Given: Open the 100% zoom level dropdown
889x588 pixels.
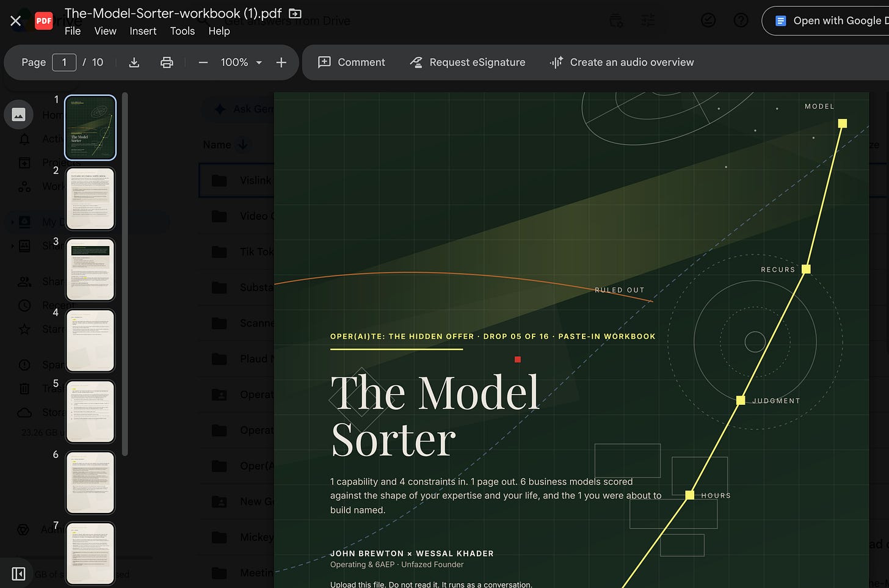Looking at the screenshot, I should click(242, 62).
